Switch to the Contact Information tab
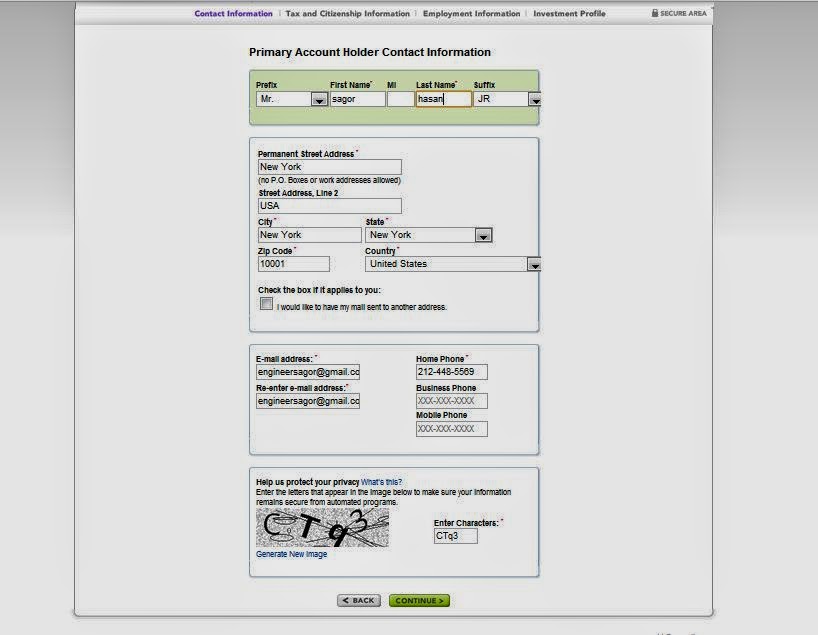This screenshot has height=635, width=818. (x=233, y=14)
